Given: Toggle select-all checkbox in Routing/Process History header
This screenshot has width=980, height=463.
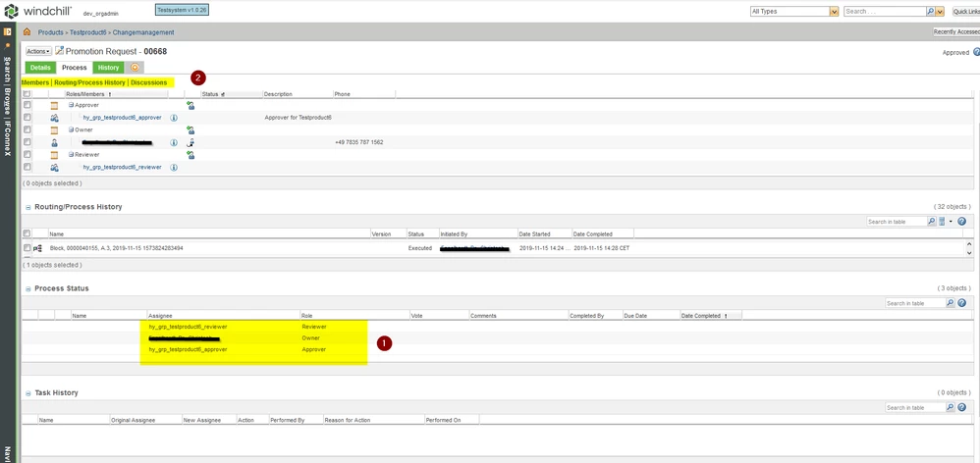Looking at the screenshot, I should pos(27,234).
